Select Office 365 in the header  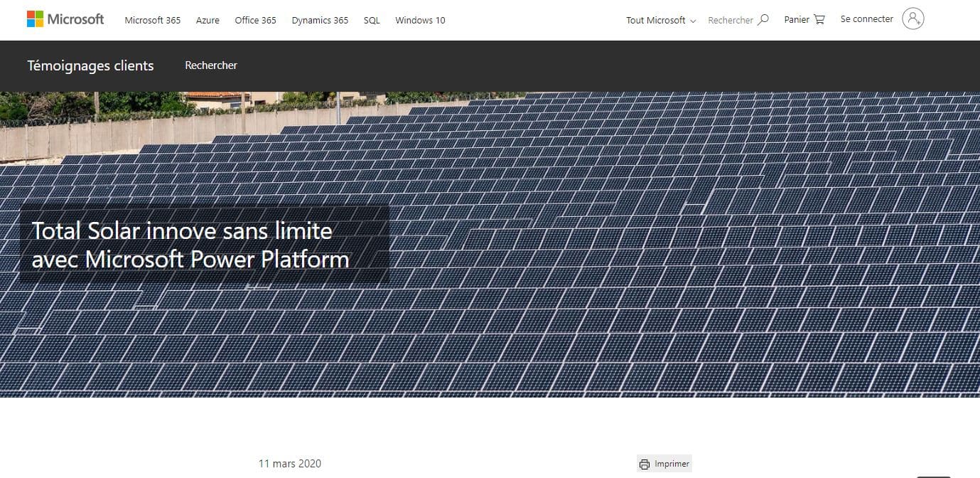255,20
